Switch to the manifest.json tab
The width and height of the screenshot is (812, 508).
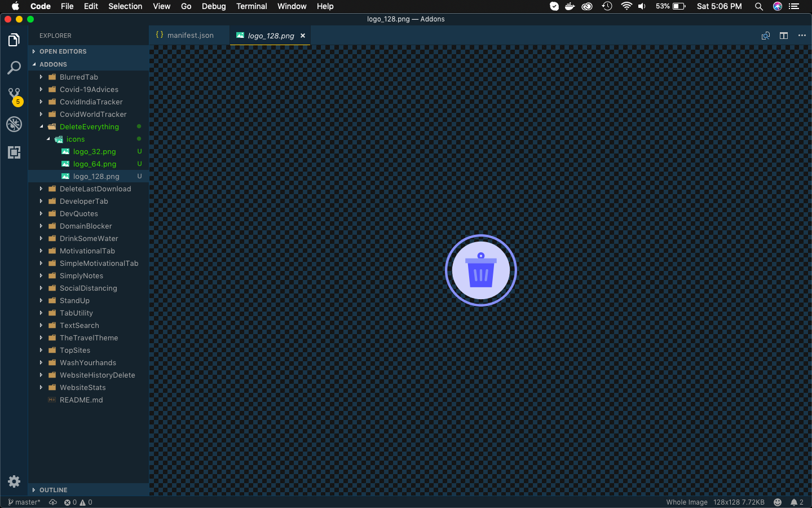click(x=189, y=35)
